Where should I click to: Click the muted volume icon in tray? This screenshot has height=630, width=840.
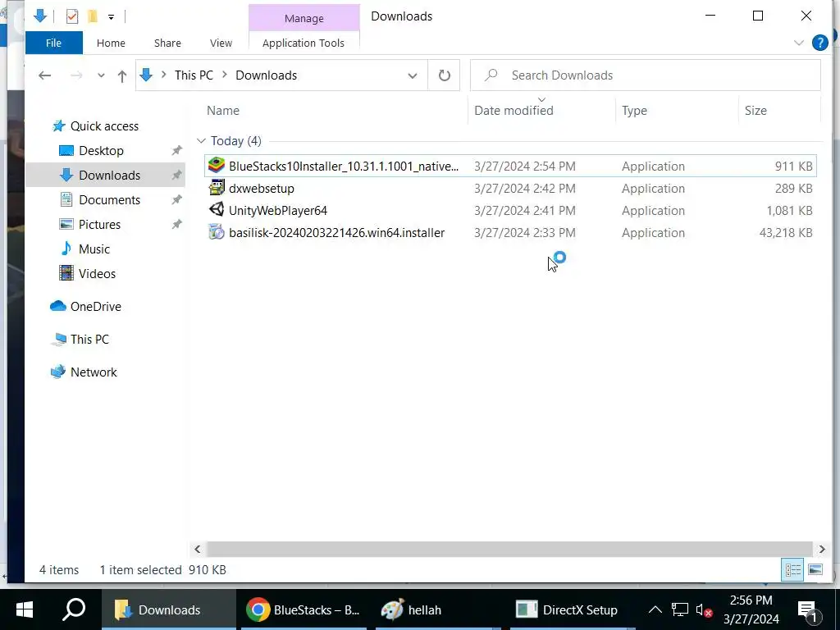pos(704,609)
